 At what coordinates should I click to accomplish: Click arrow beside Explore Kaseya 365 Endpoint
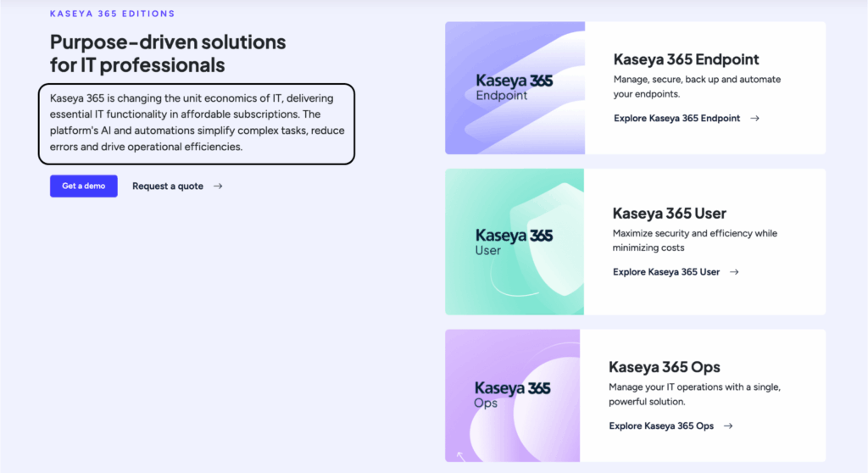click(x=754, y=118)
